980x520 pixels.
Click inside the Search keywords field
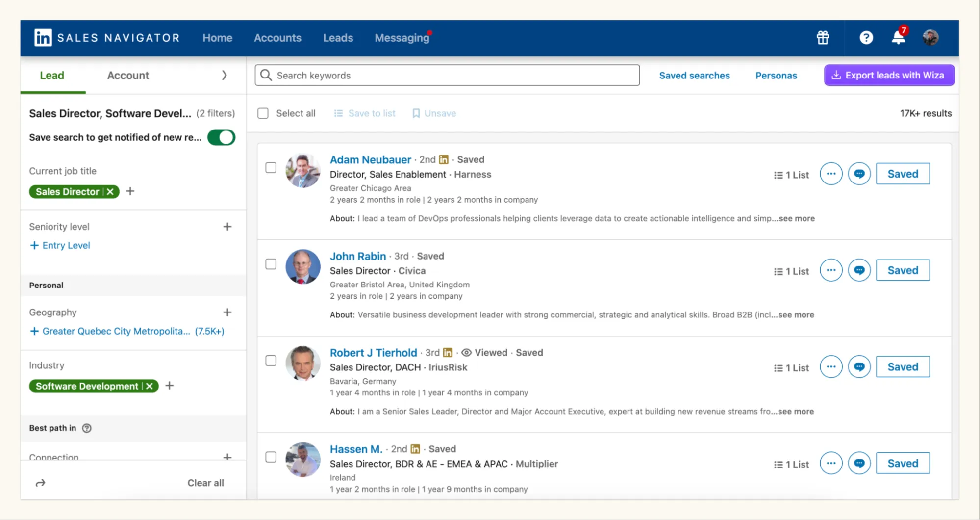tap(446, 75)
